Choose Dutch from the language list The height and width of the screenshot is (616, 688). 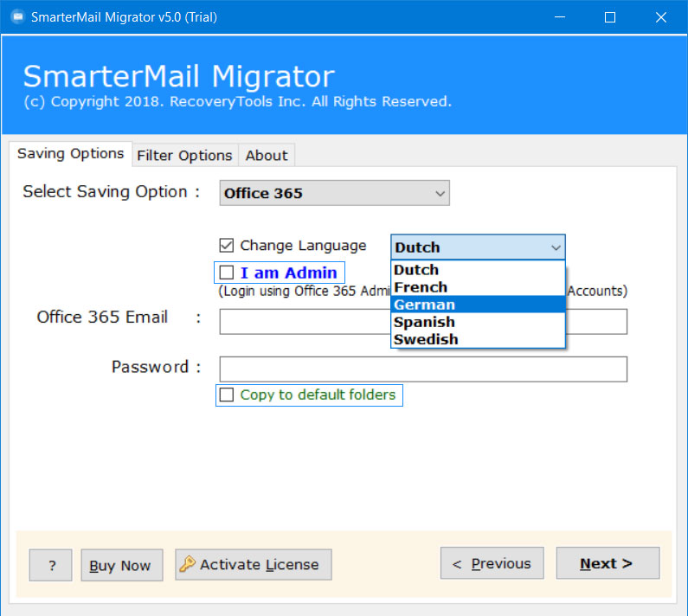point(478,270)
